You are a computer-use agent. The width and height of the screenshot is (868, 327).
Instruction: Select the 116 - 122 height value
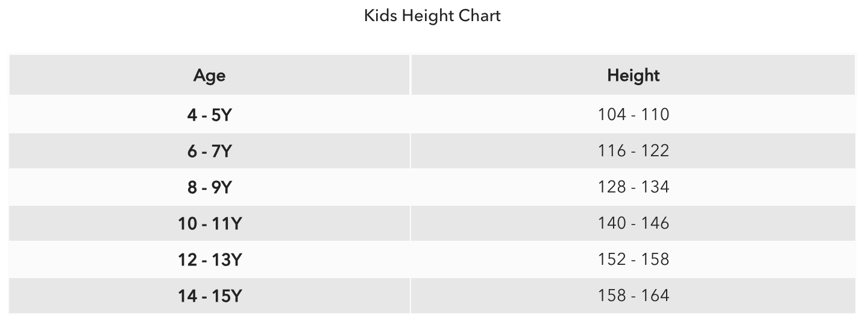633,151
